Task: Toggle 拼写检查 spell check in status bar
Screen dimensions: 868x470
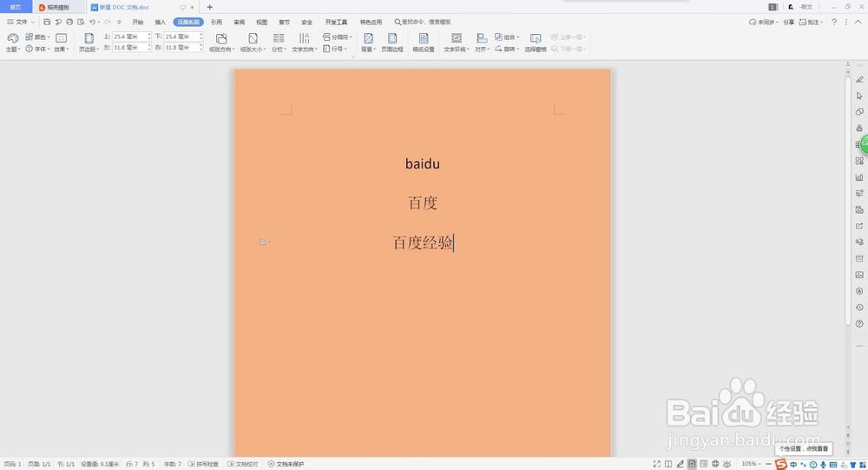Action: click(x=203, y=464)
